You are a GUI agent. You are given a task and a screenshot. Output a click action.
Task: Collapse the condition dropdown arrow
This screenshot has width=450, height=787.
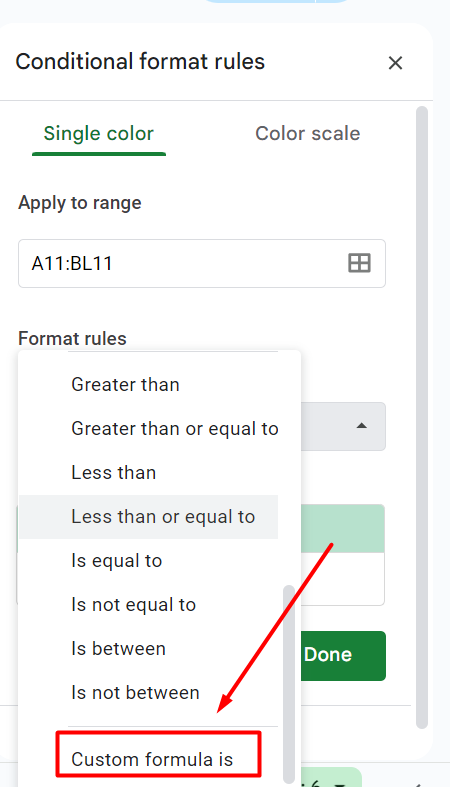pyautogui.click(x=361, y=426)
